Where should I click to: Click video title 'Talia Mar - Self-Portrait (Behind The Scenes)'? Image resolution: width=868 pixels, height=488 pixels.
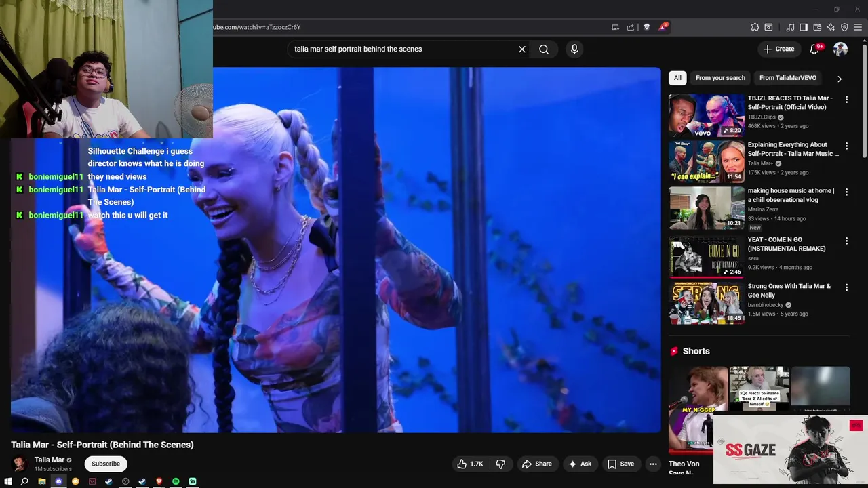pos(102,445)
